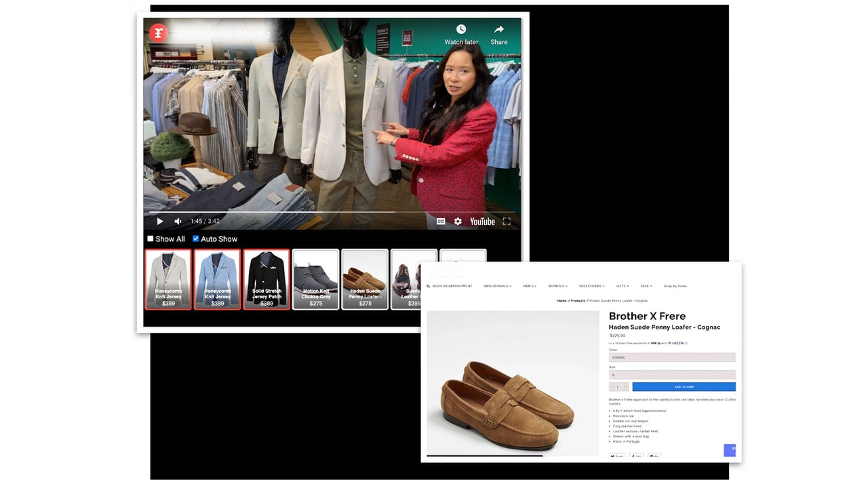Open the Women's menu
Viewport: 868px width, 488px height.
pyautogui.click(x=557, y=286)
